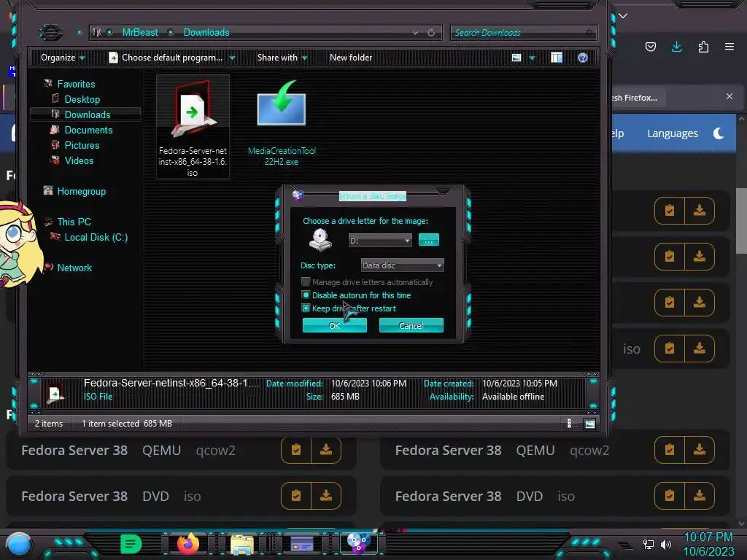
Task: Click the taskbar clock showing 10:07 PM
Action: pyautogui.click(x=708, y=537)
